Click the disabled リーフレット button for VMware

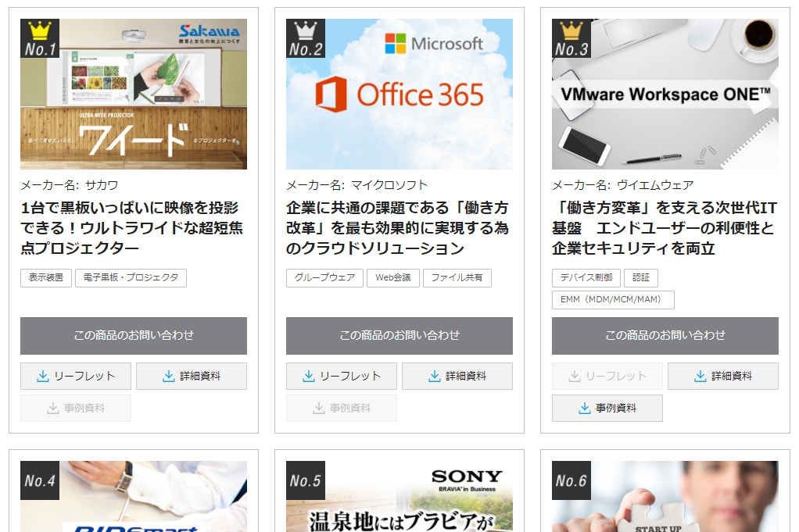coord(607,377)
